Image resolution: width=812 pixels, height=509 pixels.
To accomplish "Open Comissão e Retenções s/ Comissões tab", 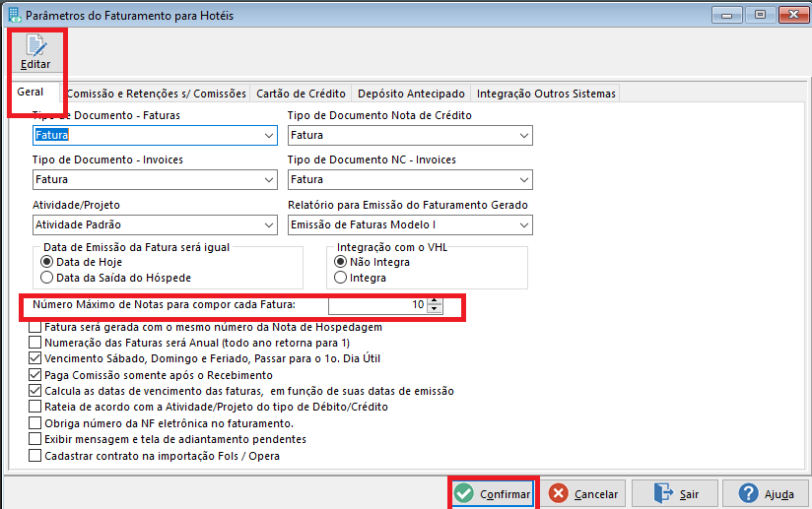I will point(156,94).
